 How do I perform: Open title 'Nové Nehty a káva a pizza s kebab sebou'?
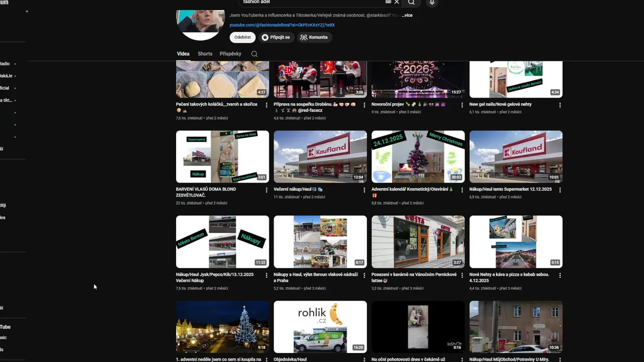pos(509,278)
